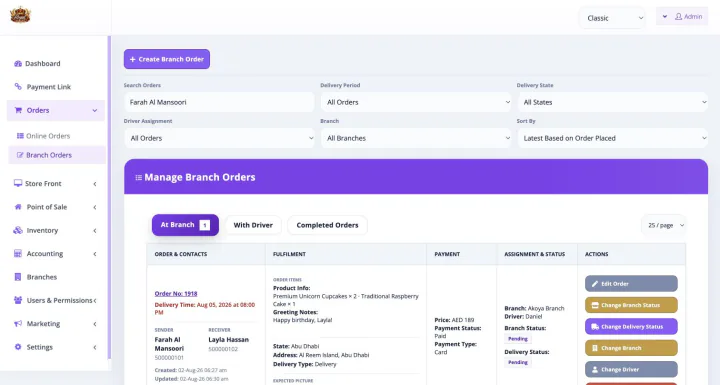Click the Marketing megaphone icon
The width and height of the screenshot is (720, 385).
18,324
